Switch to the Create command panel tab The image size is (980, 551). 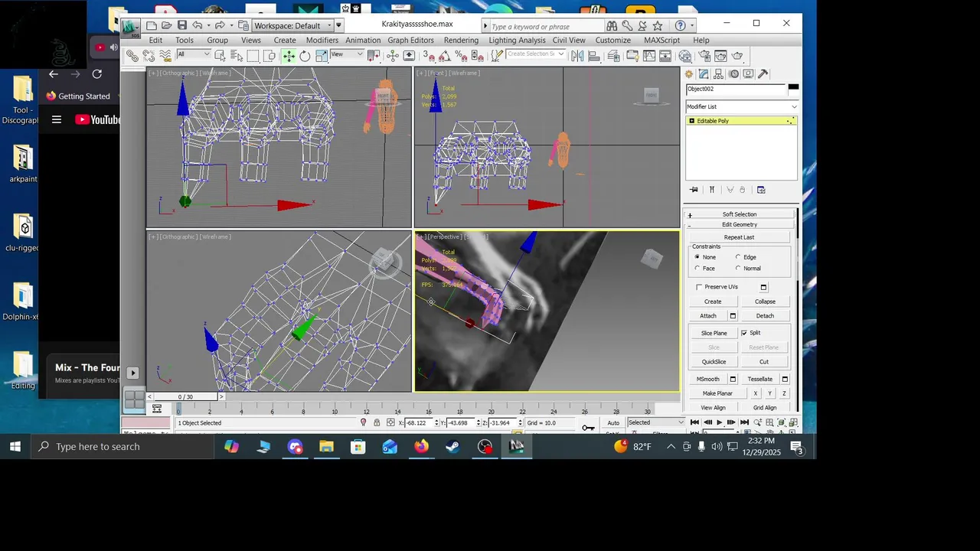point(689,74)
